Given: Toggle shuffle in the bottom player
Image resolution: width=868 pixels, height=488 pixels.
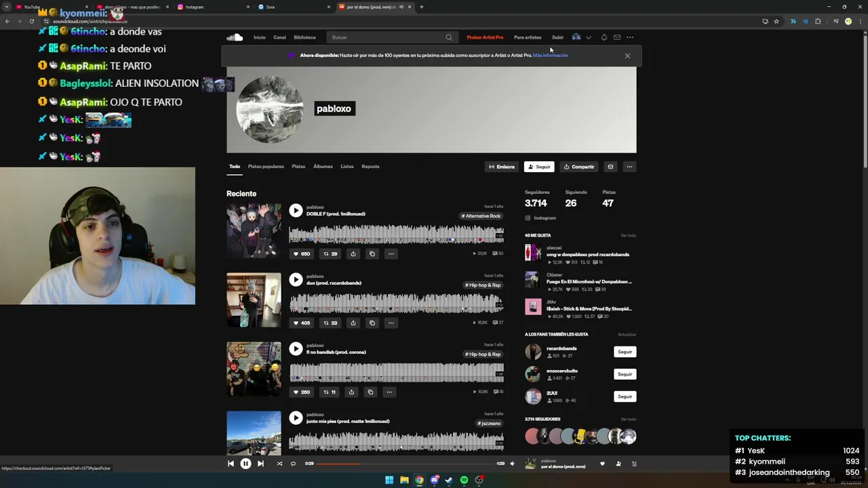Looking at the screenshot, I should coord(279,464).
